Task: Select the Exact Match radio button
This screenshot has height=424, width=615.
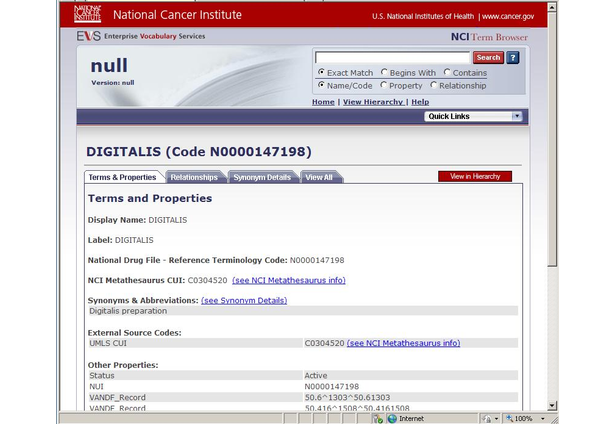Action: [x=321, y=72]
